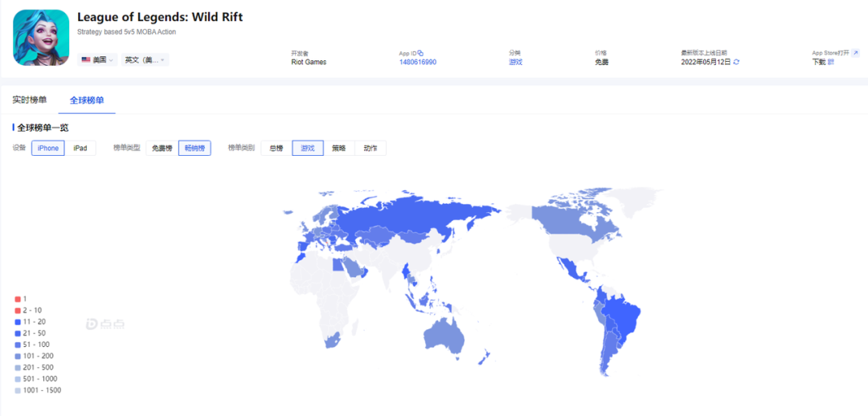This screenshot has width=868, height=416.
Task: Open the 英文 language dropdown
Action: pyautogui.click(x=145, y=59)
